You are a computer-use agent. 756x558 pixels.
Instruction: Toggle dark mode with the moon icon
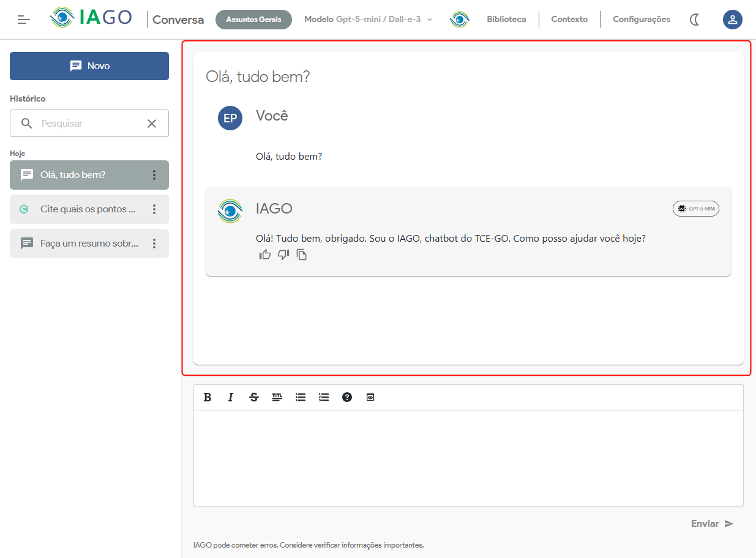[x=695, y=20]
